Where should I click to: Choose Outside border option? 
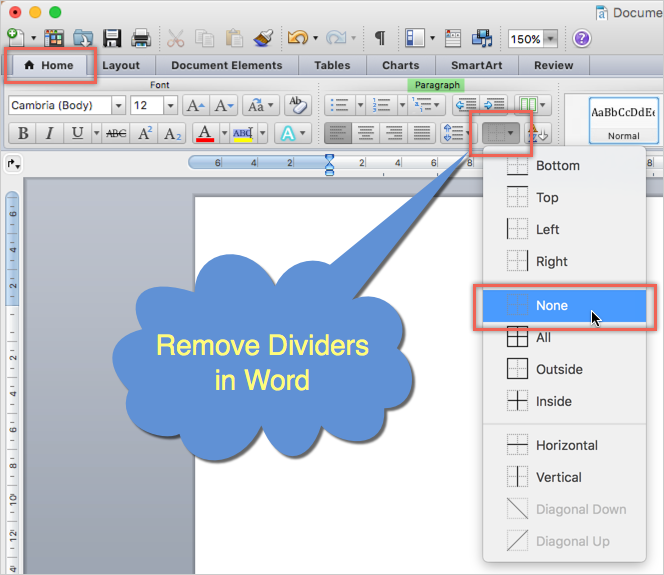click(x=559, y=369)
